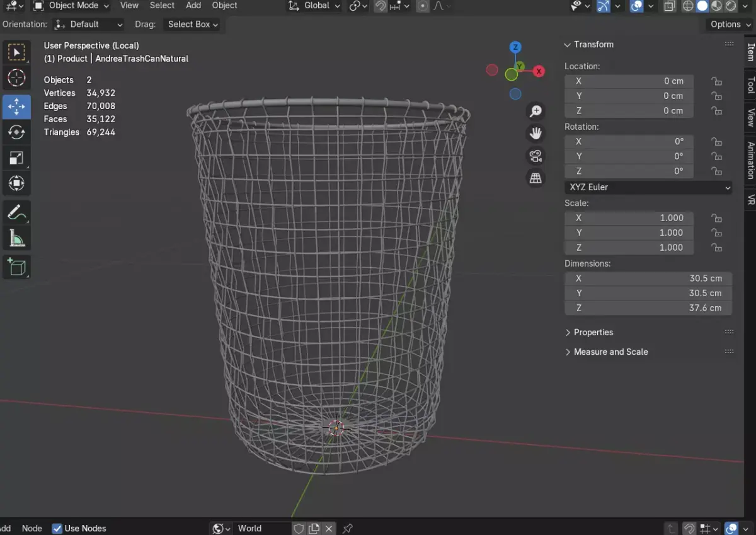Viewport: 756px width, 535px height.
Task: Switch to the Animation sidebar tab
Action: click(x=750, y=160)
